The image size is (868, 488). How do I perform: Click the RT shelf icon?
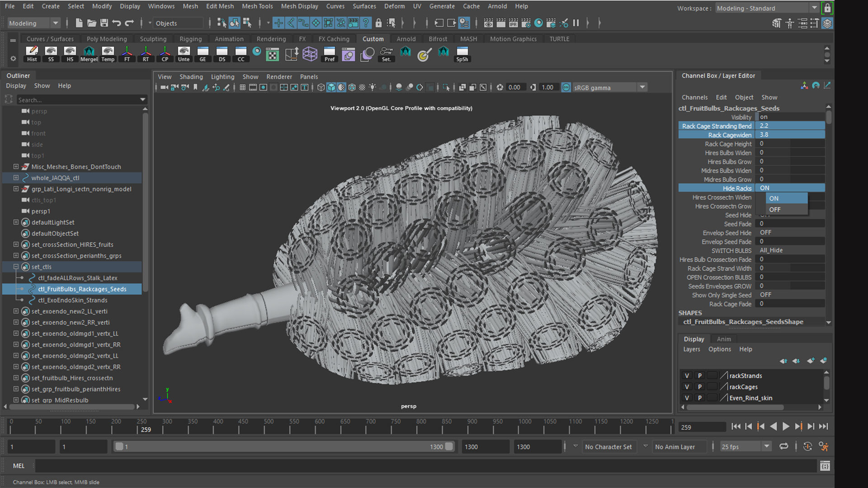pyautogui.click(x=146, y=54)
